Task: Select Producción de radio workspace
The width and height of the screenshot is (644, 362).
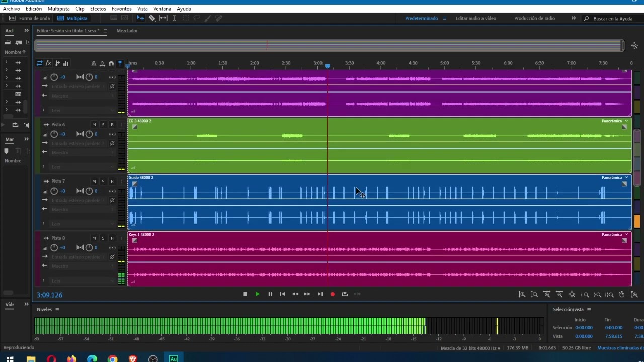Action: tap(534, 18)
